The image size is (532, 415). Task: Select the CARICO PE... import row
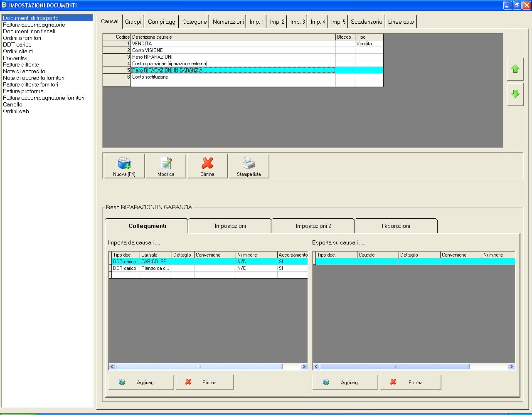pos(208,262)
